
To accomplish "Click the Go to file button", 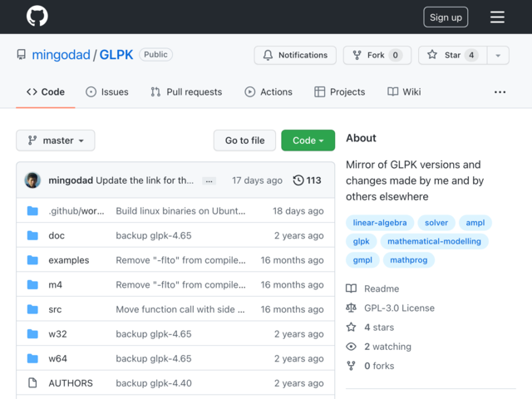I will [x=244, y=140].
